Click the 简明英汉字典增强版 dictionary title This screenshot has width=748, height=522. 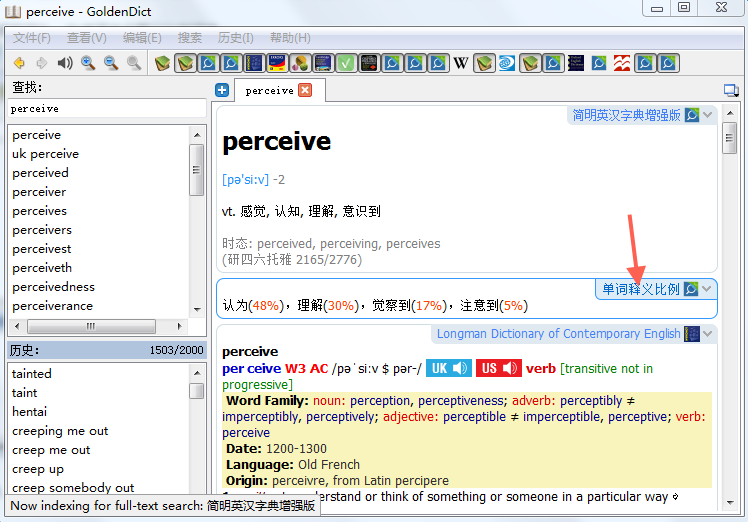click(626, 115)
